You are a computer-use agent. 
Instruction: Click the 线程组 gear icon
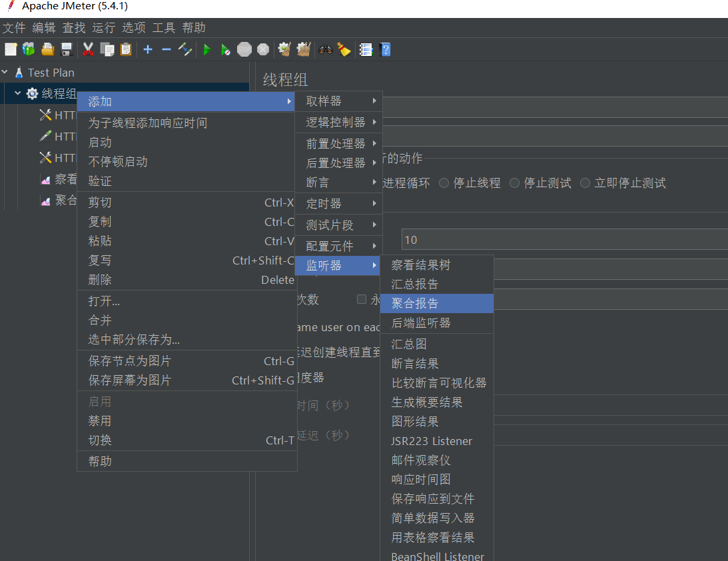pos(32,94)
